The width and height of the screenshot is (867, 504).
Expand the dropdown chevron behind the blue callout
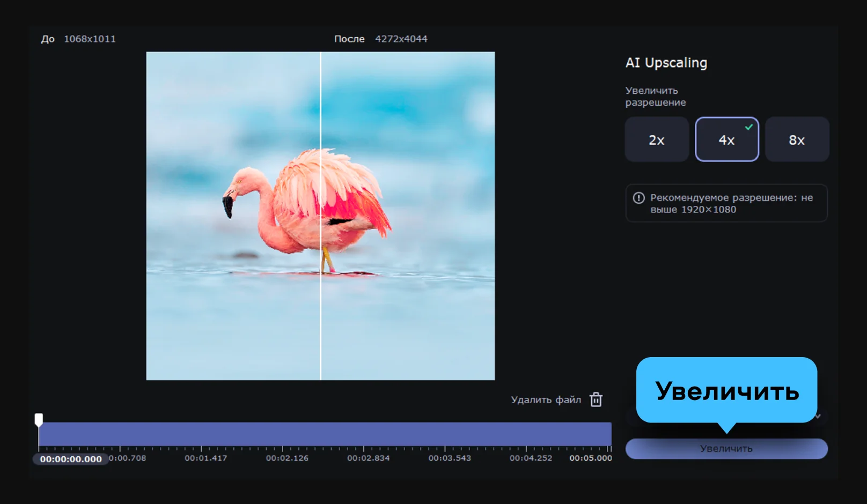pyautogui.click(x=818, y=416)
